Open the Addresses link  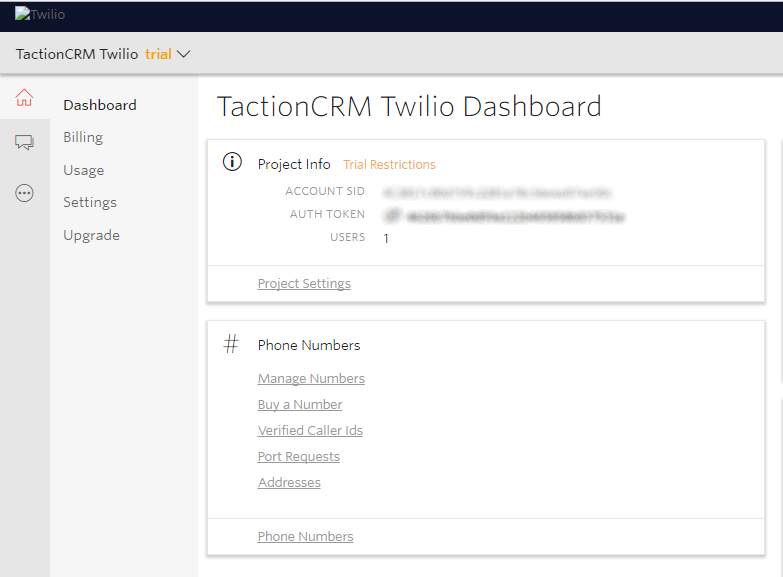[x=289, y=483]
